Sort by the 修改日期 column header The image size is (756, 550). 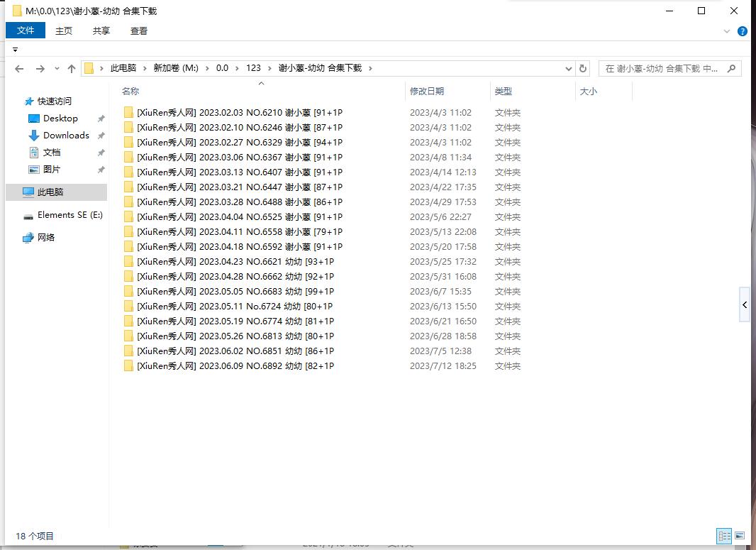coord(448,91)
